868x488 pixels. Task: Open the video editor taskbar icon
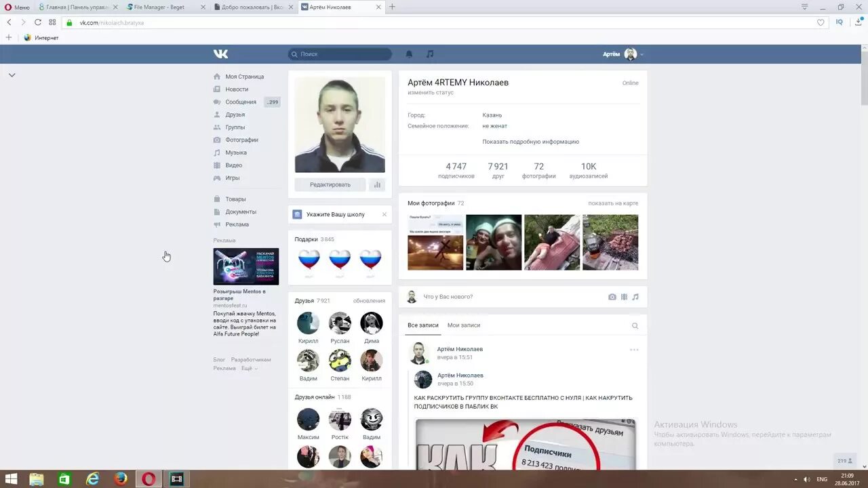coord(177,479)
